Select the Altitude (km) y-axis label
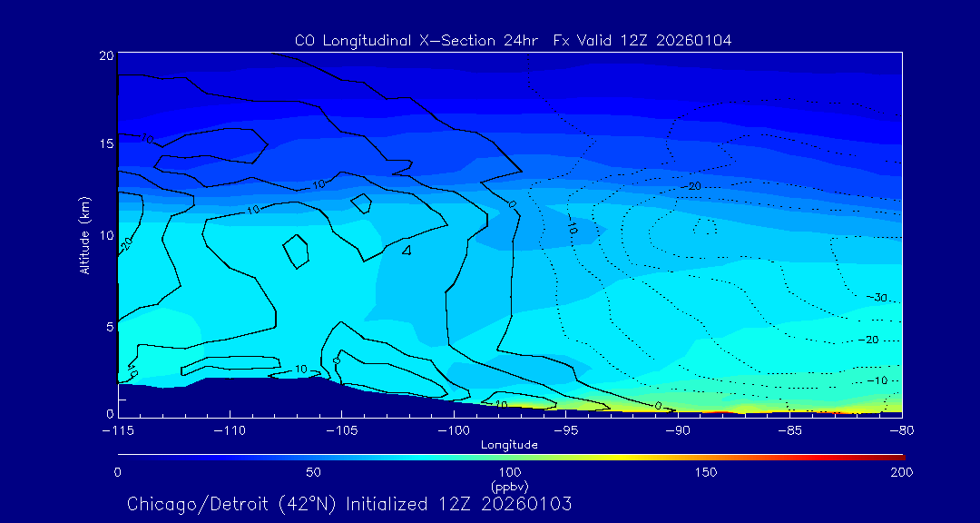Image resolution: width=980 pixels, height=523 pixels. tap(84, 234)
